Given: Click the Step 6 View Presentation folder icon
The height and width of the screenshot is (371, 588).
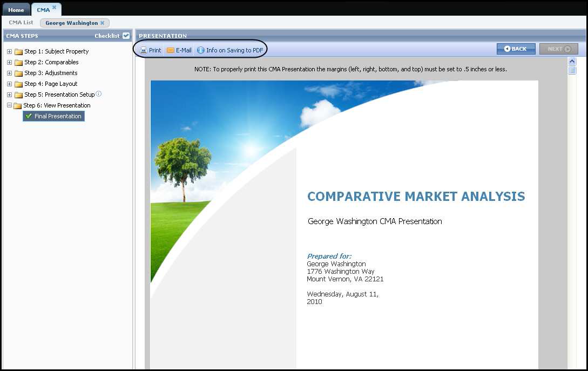Looking at the screenshot, I should coord(17,106).
